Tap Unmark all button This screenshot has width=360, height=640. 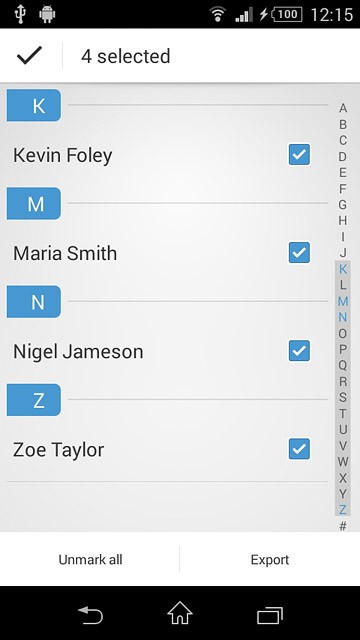pyautogui.click(x=90, y=560)
